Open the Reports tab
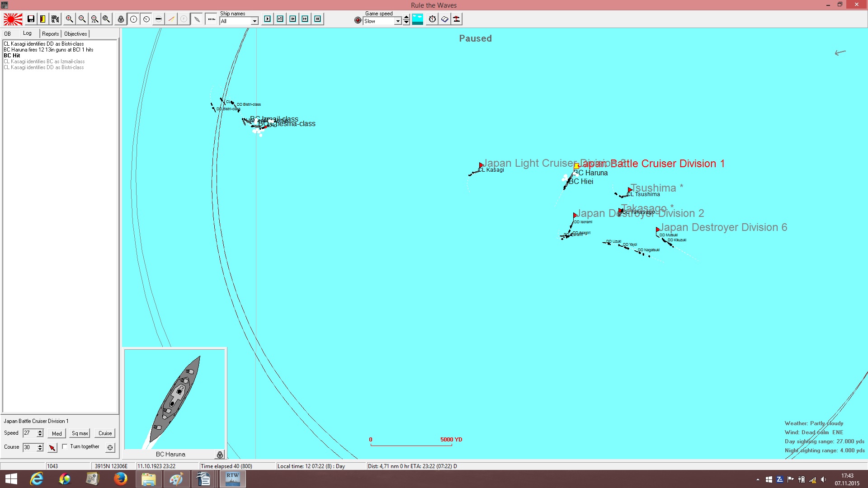Screen dimensions: 868x488 pyautogui.click(x=51, y=34)
